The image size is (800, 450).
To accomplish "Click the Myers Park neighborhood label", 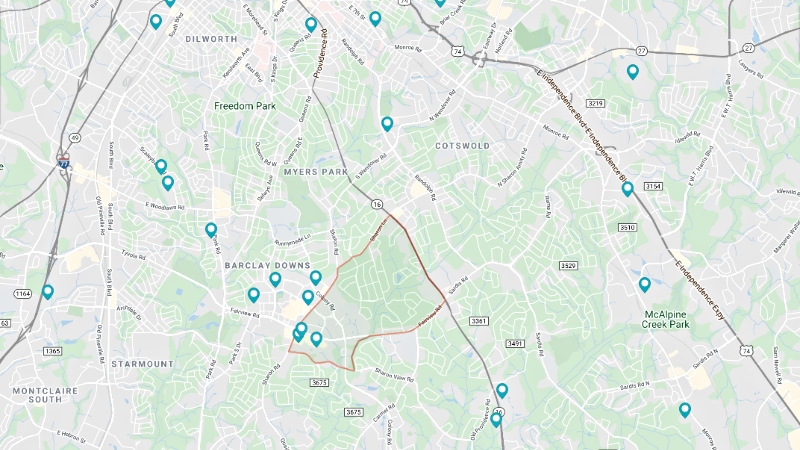I will (x=316, y=172).
